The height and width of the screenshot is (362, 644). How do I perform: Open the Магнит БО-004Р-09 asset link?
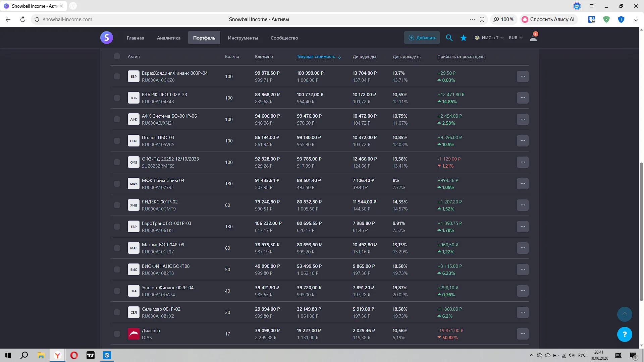point(163,245)
